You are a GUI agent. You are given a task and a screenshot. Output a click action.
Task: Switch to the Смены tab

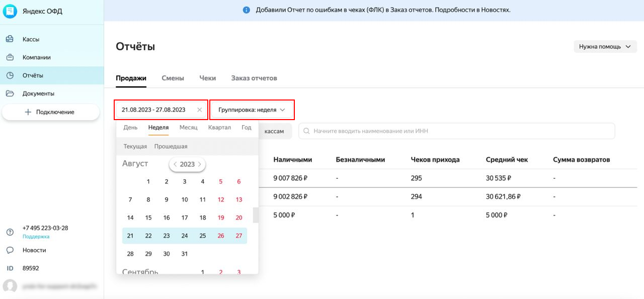[x=173, y=78]
